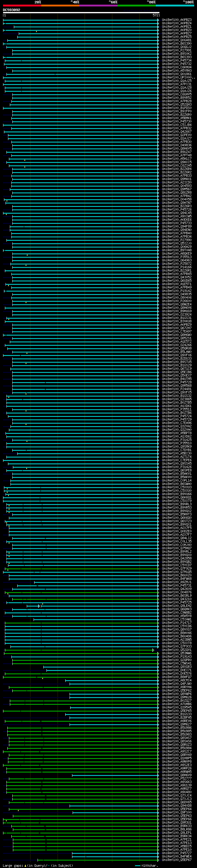Click the UniRef100_Q7XJC4 label
197x868 pixels.
(177, 796)
